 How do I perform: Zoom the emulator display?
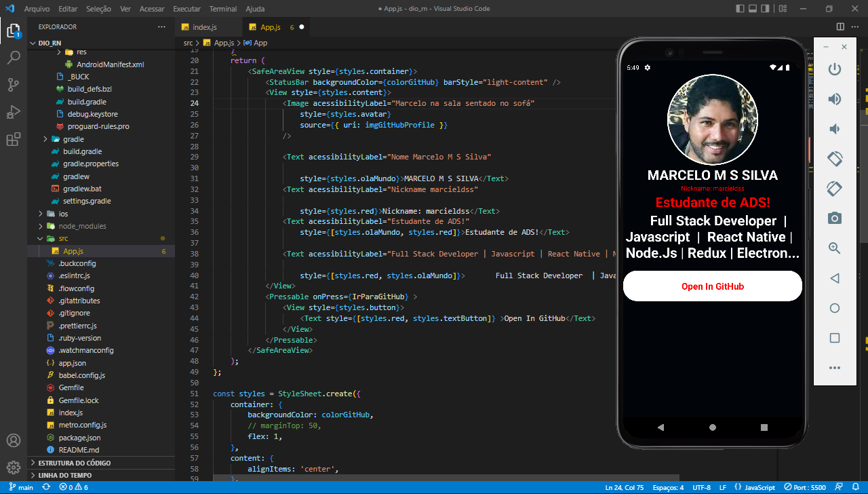coord(835,248)
